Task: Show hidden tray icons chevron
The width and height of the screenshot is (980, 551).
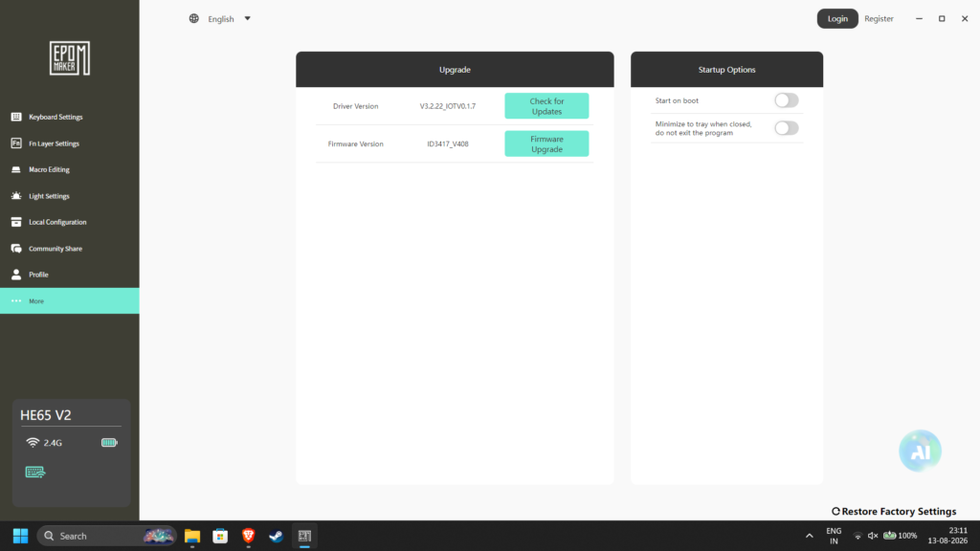Action: [x=810, y=536]
